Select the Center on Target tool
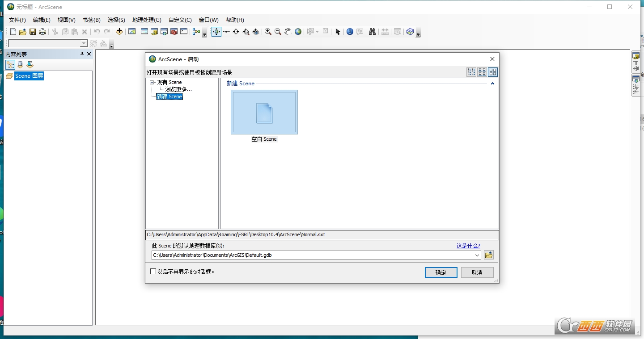 236,32
